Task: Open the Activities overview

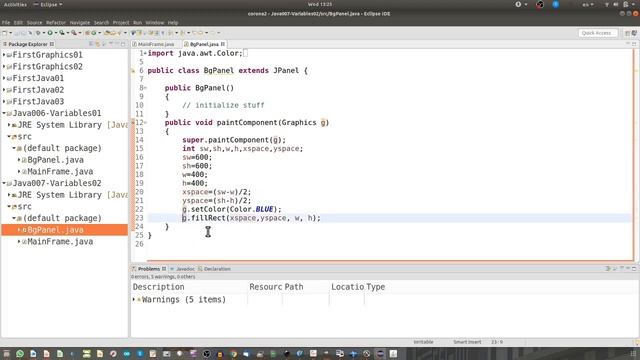Action: point(15,4)
